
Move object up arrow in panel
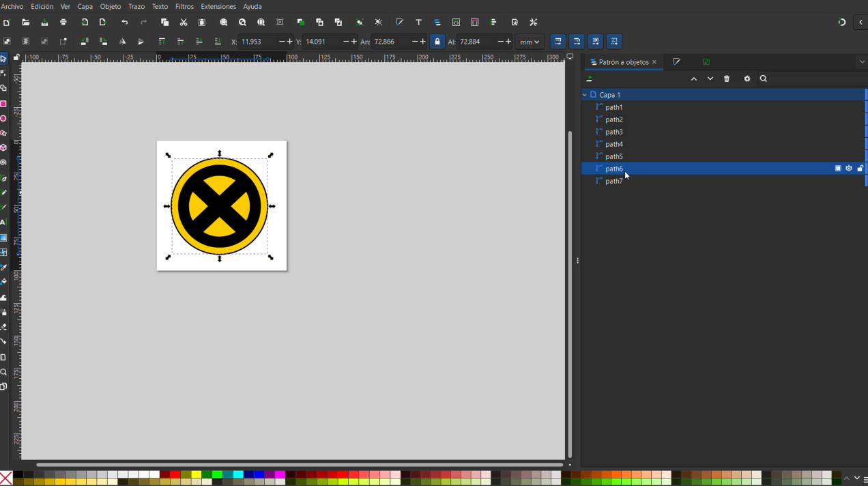[694, 78]
